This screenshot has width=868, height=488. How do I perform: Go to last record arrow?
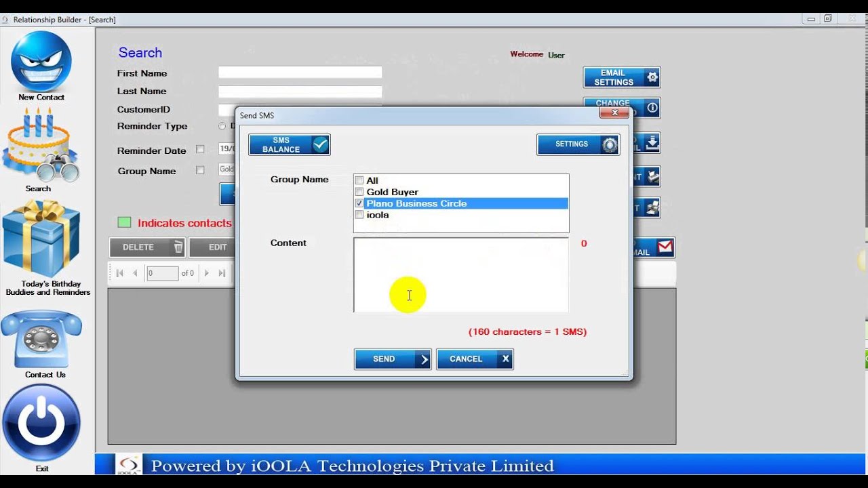tap(222, 273)
